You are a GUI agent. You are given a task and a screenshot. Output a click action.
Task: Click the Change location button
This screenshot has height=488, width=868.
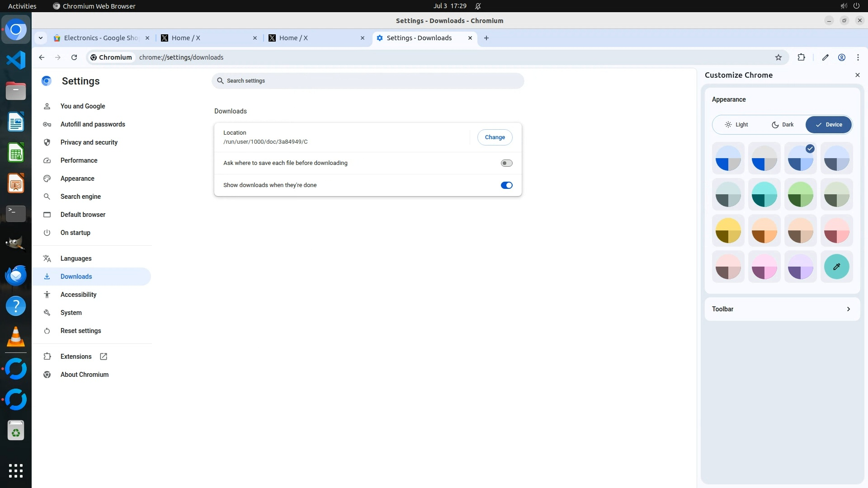pos(495,137)
